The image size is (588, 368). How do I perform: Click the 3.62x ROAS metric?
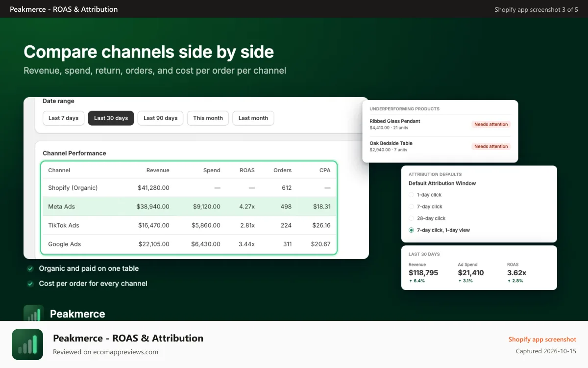click(516, 273)
